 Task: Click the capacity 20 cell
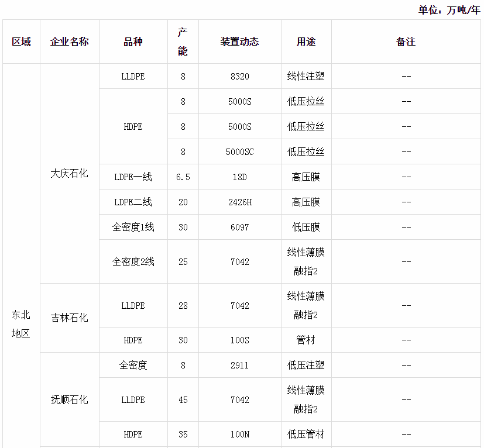tap(183, 202)
